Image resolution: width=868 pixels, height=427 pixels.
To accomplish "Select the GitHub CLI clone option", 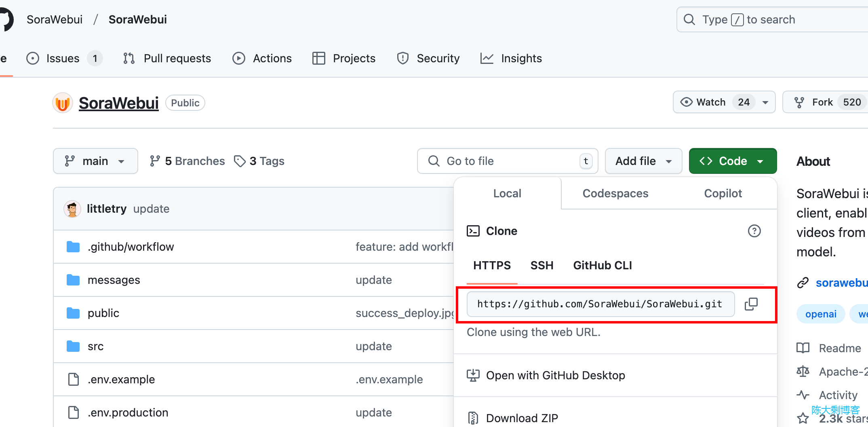I will coord(603,265).
